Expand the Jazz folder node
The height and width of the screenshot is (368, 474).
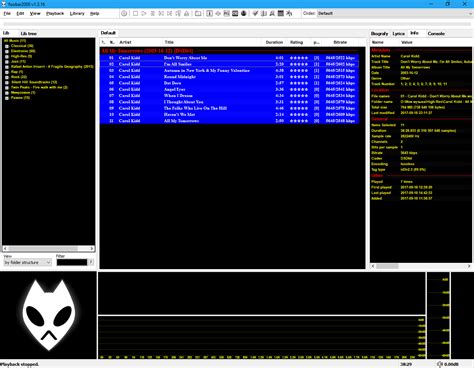pos(7,62)
